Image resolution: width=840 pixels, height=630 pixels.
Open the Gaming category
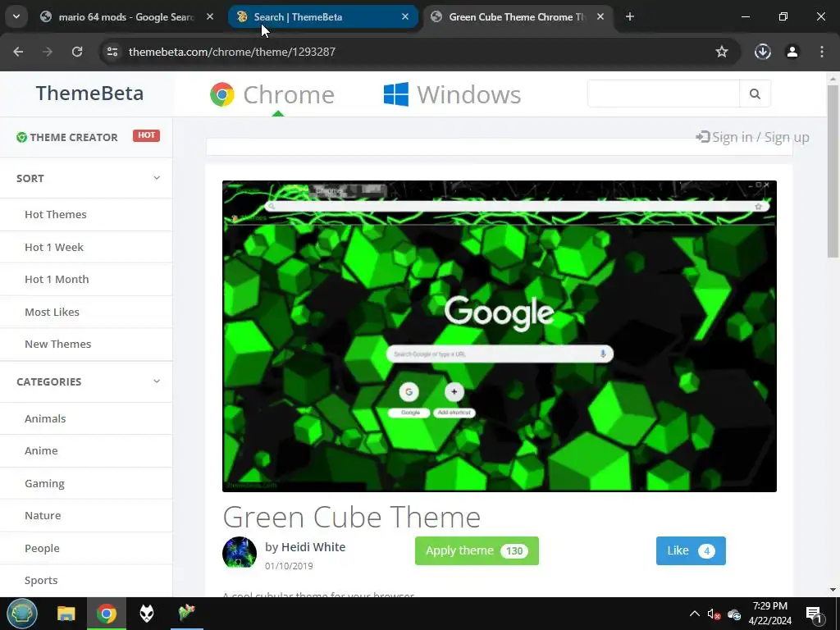pyautogui.click(x=44, y=483)
